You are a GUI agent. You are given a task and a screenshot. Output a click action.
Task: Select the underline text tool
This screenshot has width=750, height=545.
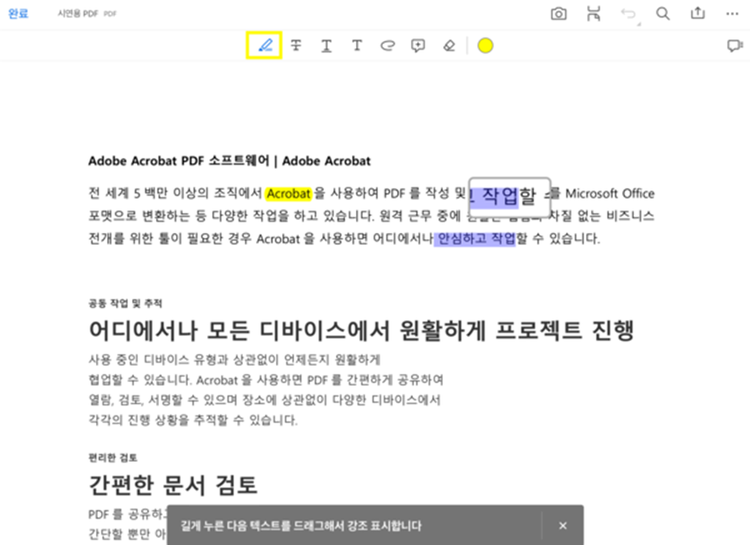pos(326,45)
